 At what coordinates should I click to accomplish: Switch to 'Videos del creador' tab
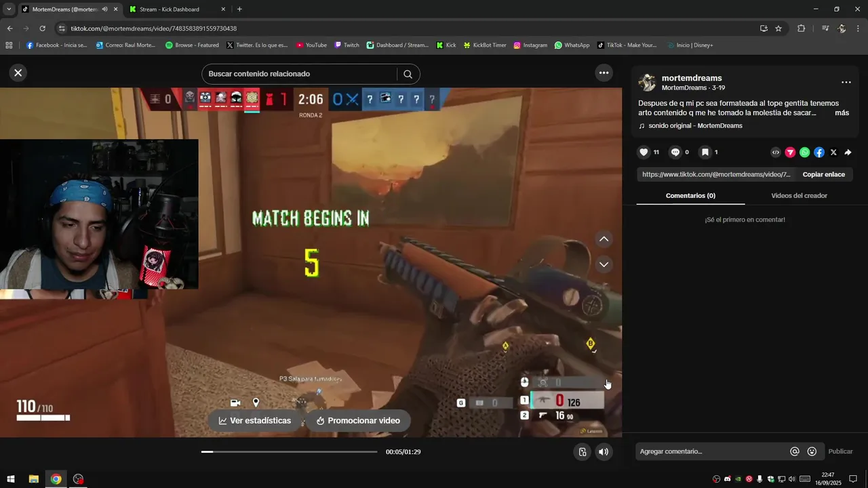point(799,196)
